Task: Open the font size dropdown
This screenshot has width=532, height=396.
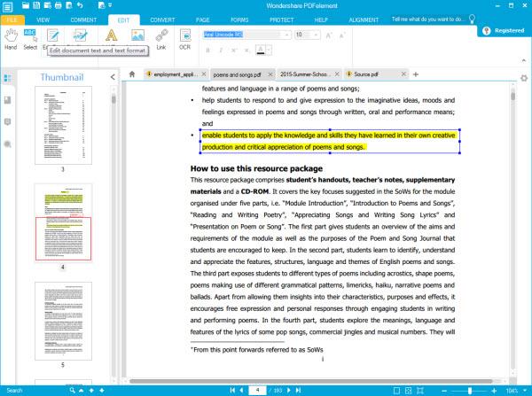Action: coord(316,35)
